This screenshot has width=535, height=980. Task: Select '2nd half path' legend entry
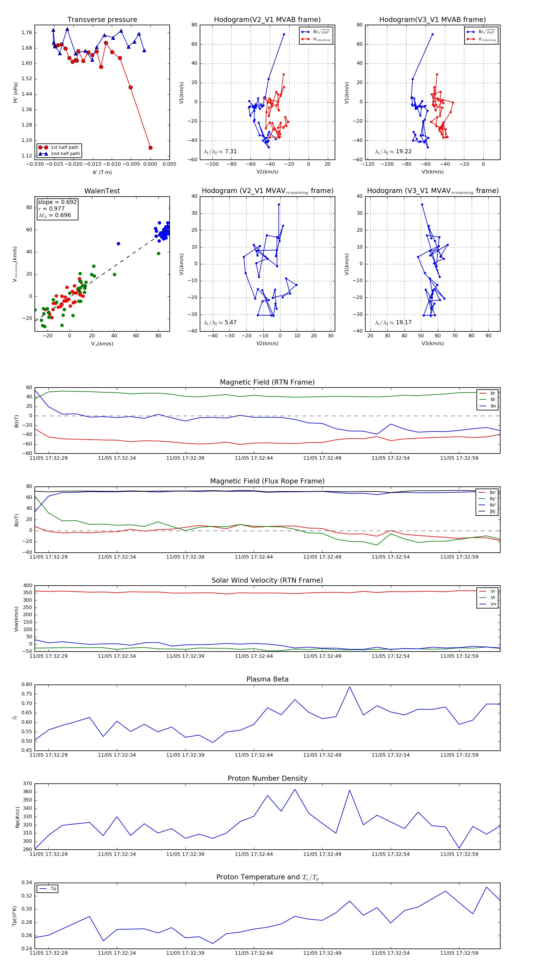59,154
